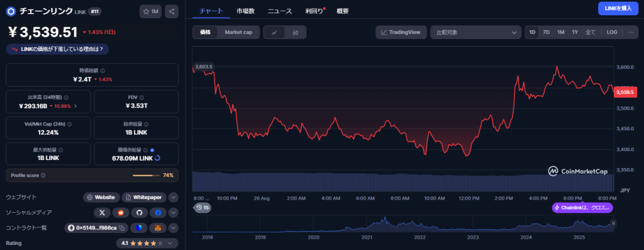Click LINKの価格が下落している理由は？ button
The height and width of the screenshot is (250, 644).
click(57, 49)
